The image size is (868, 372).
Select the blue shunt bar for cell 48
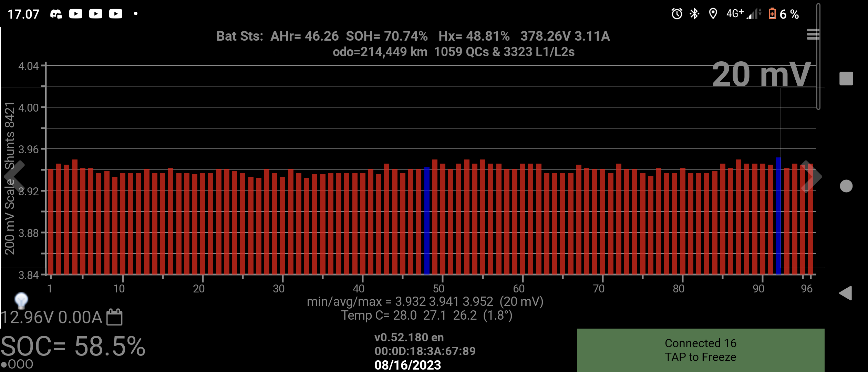point(427,220)
